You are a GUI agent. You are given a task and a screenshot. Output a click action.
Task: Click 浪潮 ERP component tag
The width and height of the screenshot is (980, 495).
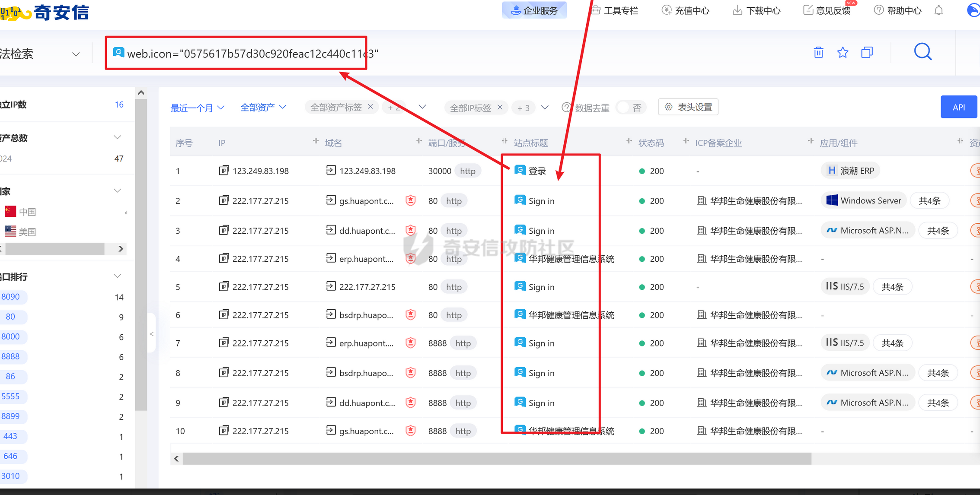pos(850,171)
